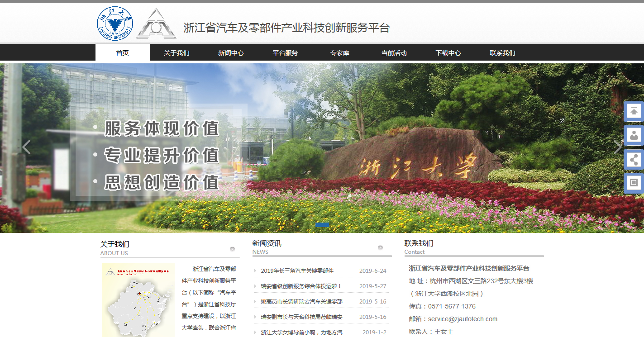
Task: Open the 关于我们 navigation menu item
Action: (177, 53)
